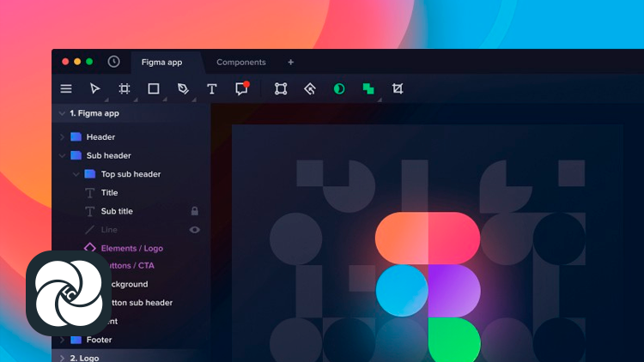Click the Create Component icon
644x362 pixels.
(x=310, y=88)
